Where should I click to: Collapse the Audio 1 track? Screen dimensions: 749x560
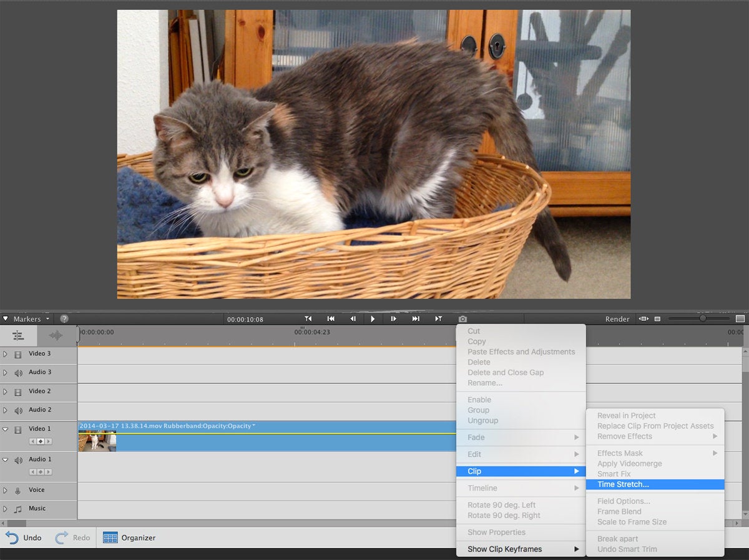[x=5, y=460]
